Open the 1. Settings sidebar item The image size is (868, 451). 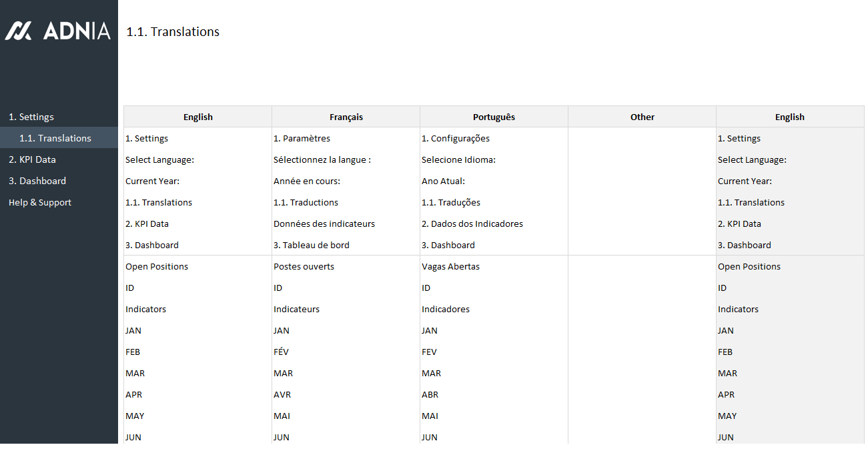click(x=31, y=117)
